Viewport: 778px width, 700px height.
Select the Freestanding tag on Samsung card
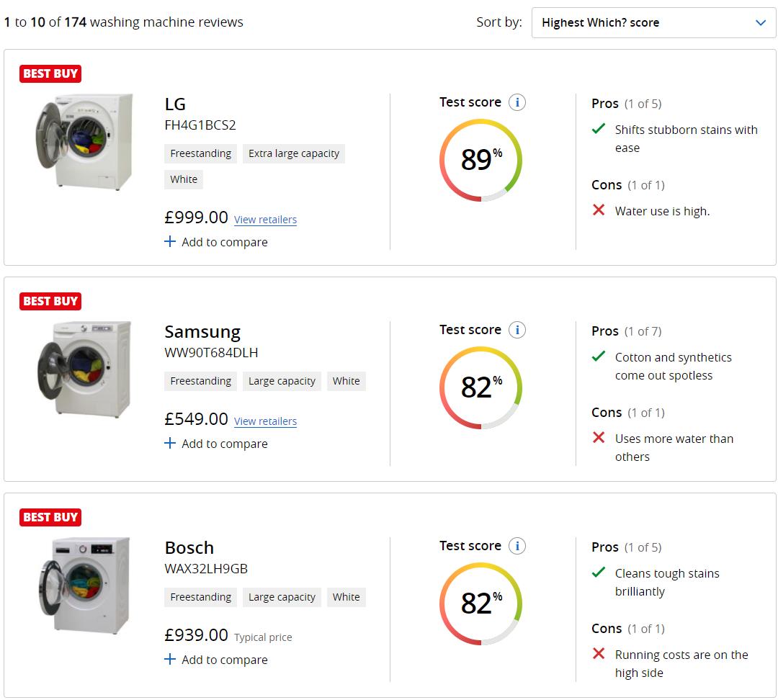[x=200, y=381]
